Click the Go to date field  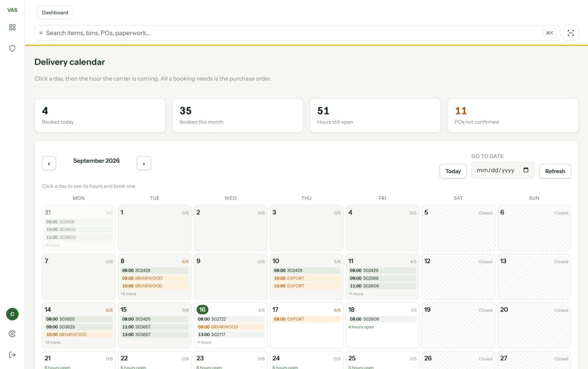503,170
